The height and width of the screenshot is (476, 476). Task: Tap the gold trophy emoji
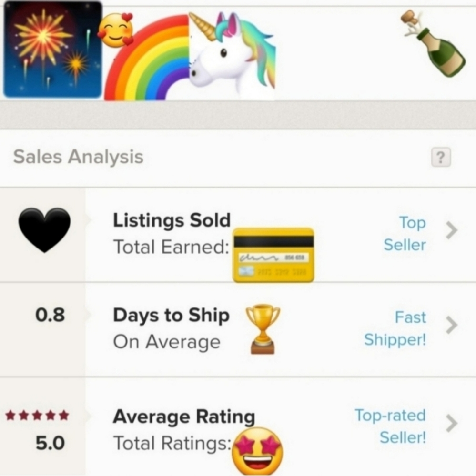(263, 329)
